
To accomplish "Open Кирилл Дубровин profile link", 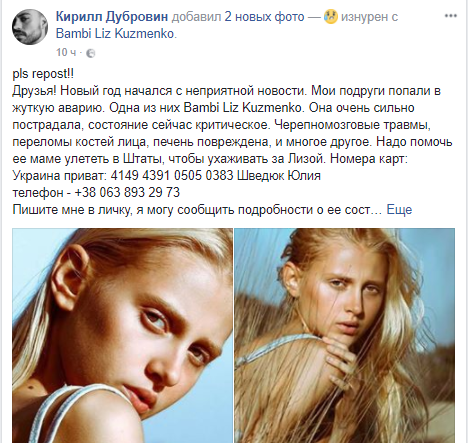I will point(112,17).
